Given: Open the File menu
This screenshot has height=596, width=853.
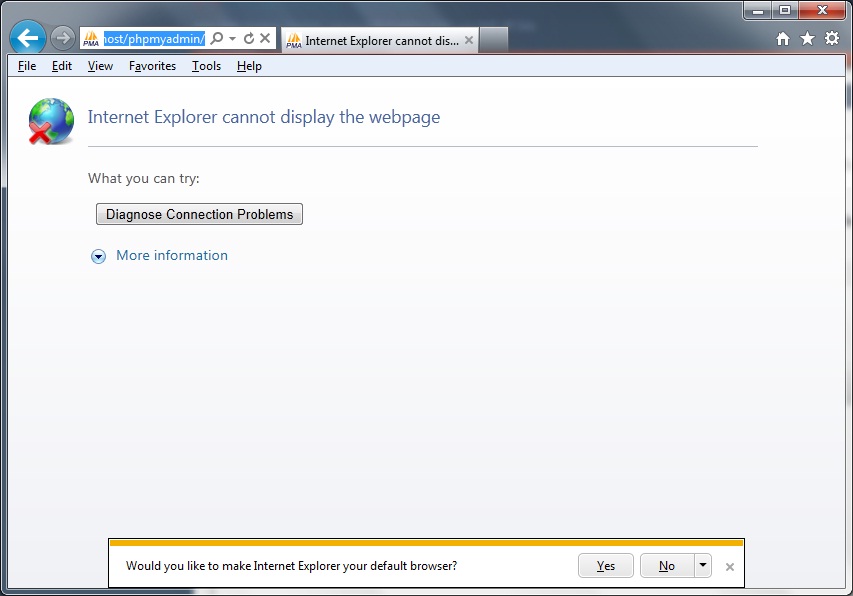Looking at the screenshot, I should pos(27,66).
